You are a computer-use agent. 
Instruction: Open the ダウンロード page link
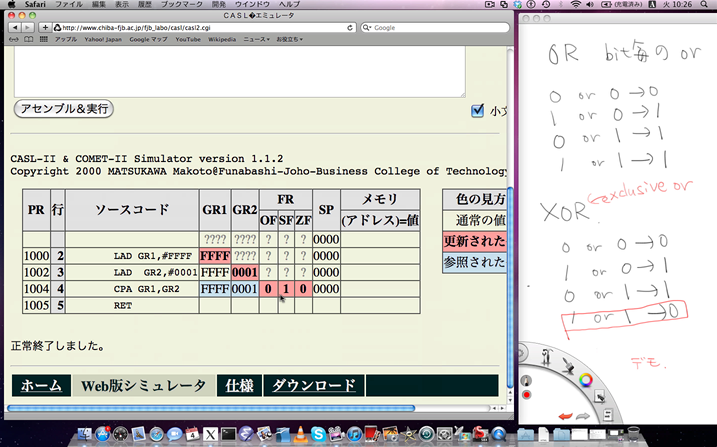click(314, 385)
